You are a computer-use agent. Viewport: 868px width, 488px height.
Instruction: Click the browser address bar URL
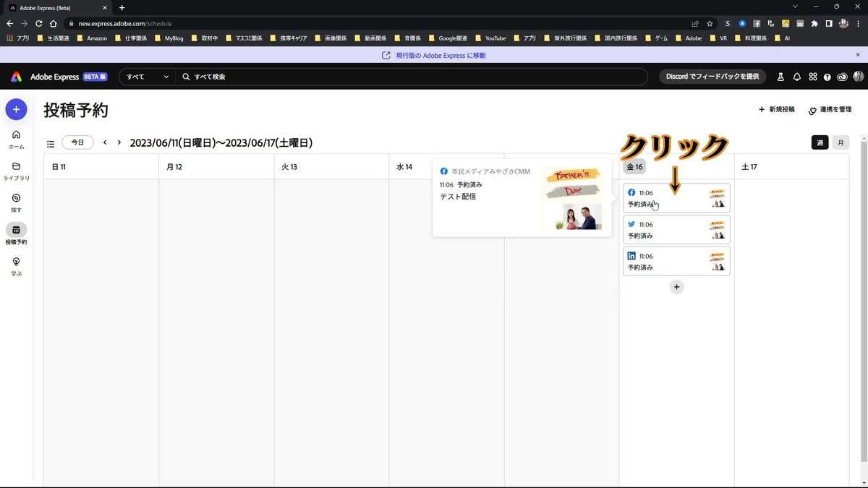(x=125, y=23)
